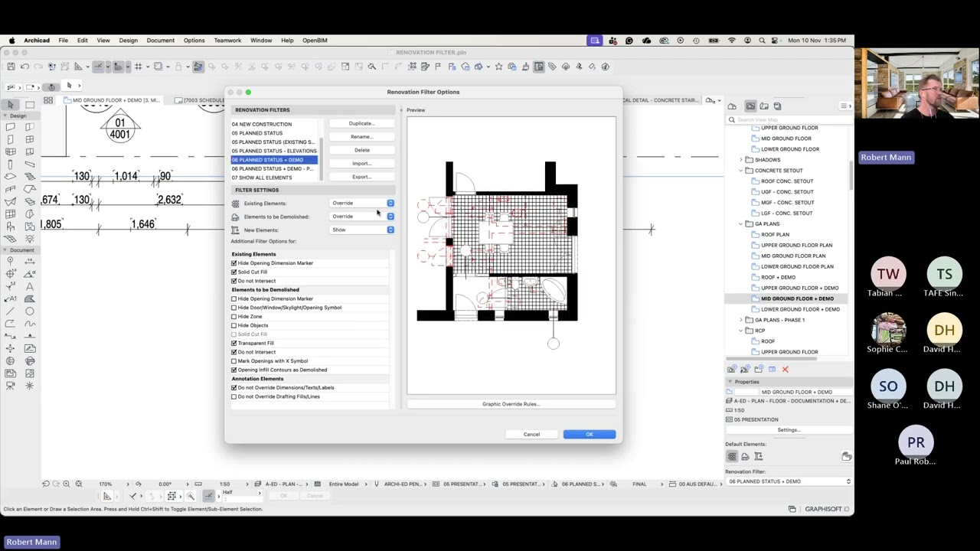Click the Import... button

click(x=361, y=164)
